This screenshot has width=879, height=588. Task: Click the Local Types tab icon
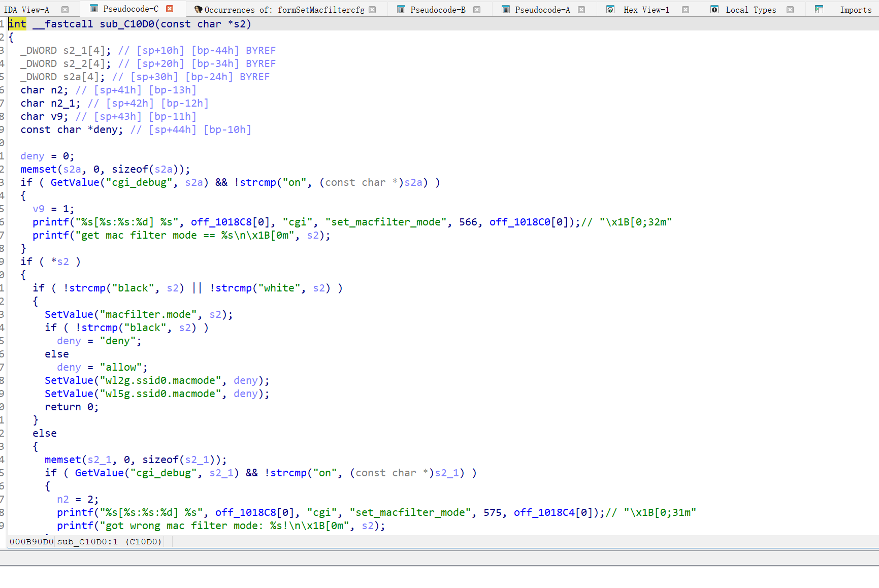coord(714,10)
